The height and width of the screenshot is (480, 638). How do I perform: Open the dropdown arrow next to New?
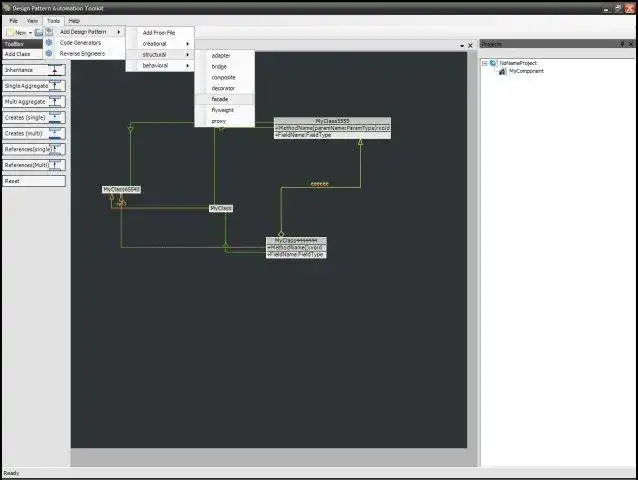coord(31,33)
